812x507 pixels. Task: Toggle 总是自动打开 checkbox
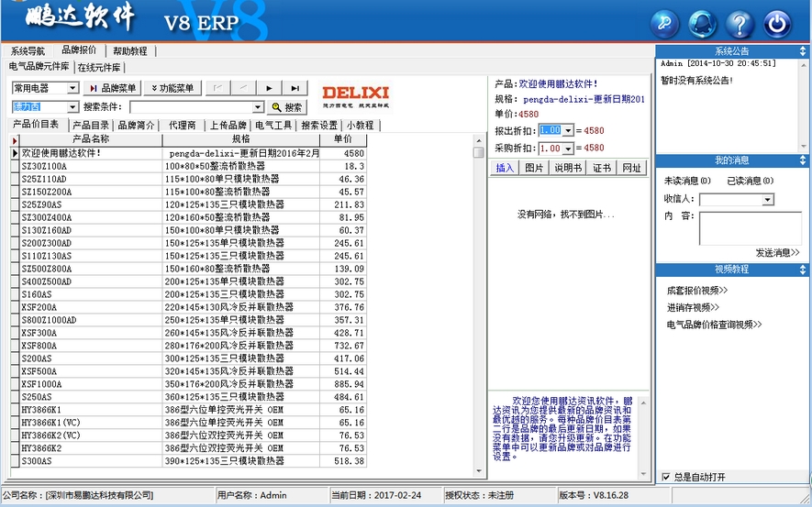coord(666,477)
